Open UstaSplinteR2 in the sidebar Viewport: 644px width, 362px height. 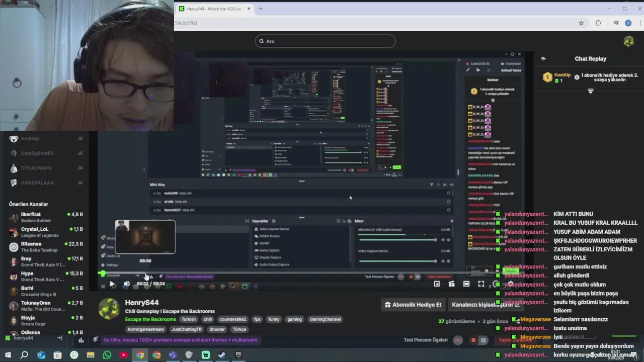(45, 153)
